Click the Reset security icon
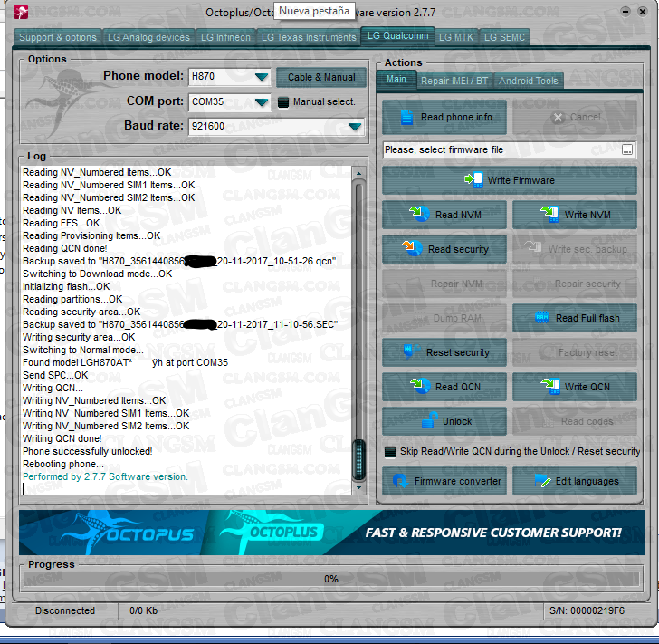This screenshot has width=659, height=644. [411, 351]
